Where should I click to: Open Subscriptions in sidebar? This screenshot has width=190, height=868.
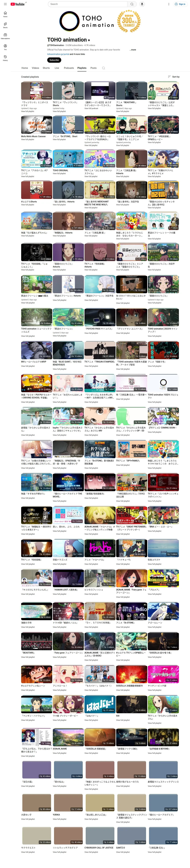pos(5,36)
